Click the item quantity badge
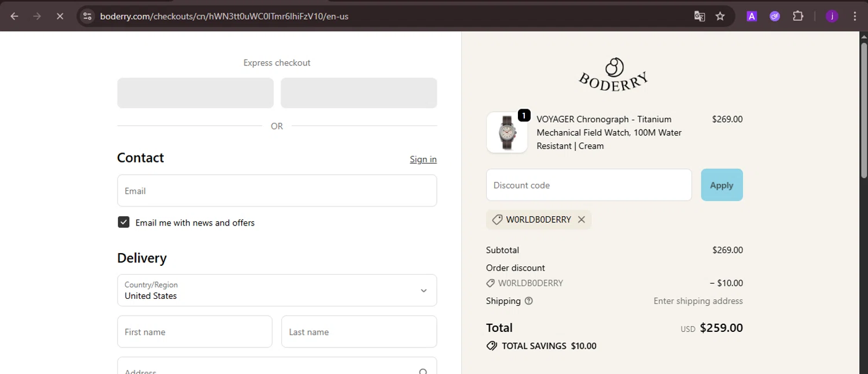 524,116
